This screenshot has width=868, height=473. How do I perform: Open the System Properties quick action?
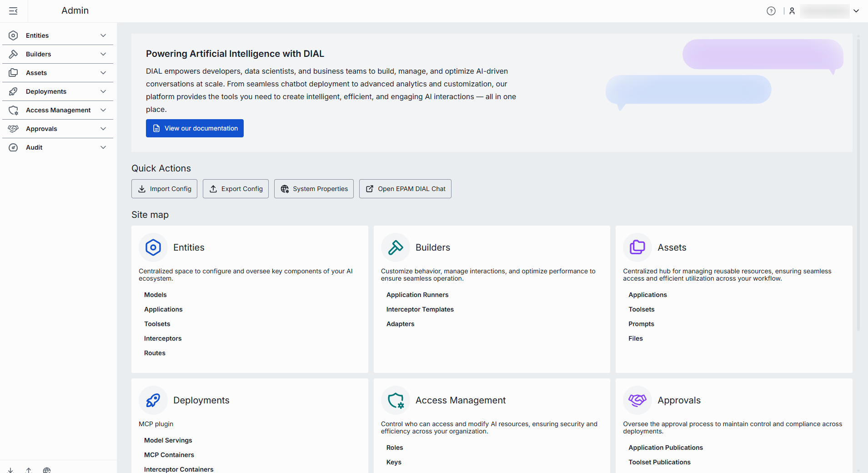click(314, 189)
